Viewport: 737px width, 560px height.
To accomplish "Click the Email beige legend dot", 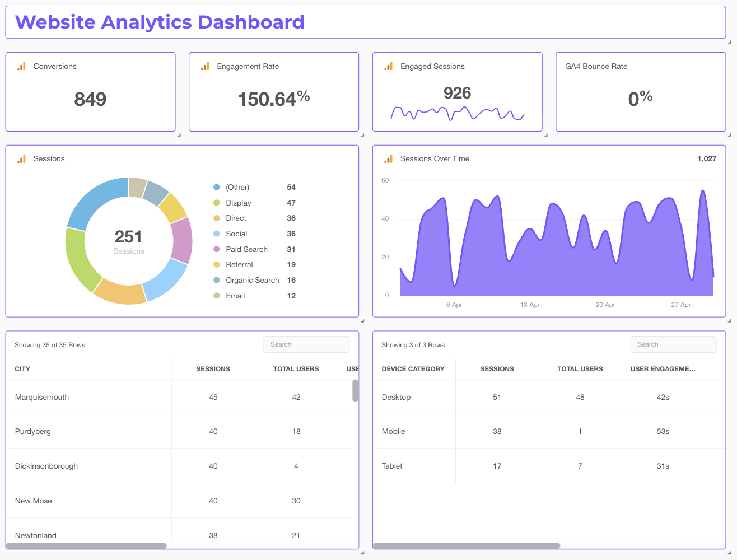I will coord(217,296).
